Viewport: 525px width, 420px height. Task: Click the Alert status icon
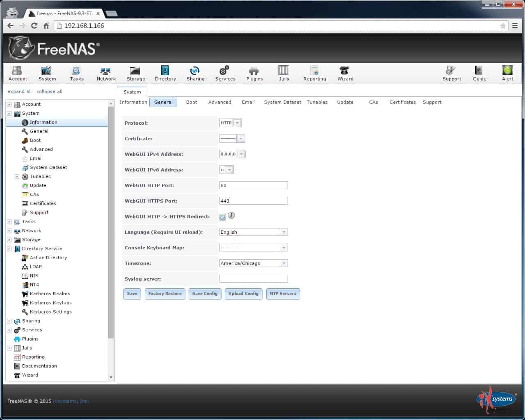[x=507, y=73]
